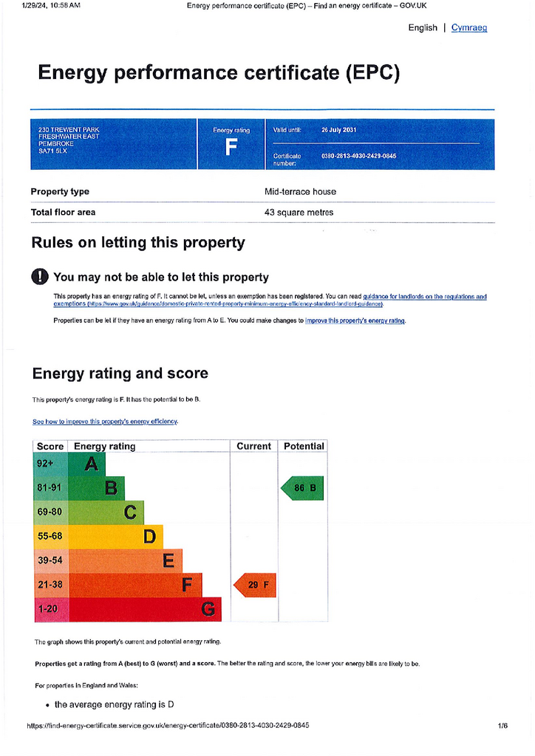Click the potential 86 B rating arrow

(302, 488)
